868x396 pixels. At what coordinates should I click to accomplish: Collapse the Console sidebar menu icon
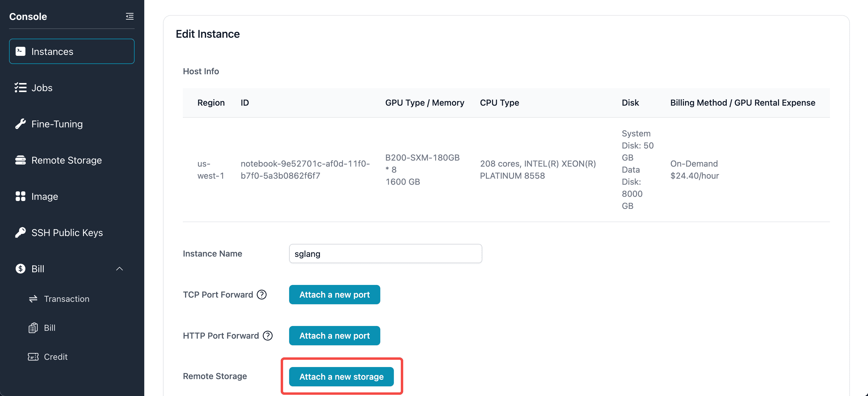coord(129,16)
